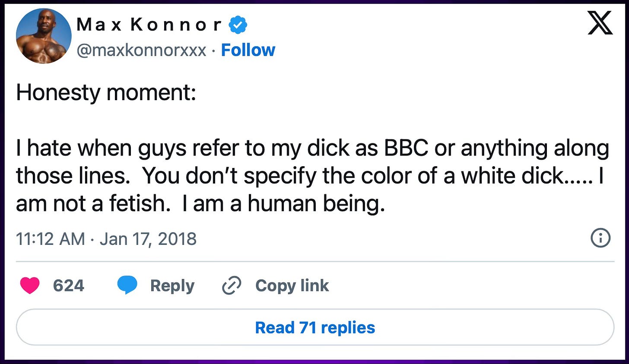Click the X logo in the corner
The image size is (629, 364).
click(x=600, y=23)
